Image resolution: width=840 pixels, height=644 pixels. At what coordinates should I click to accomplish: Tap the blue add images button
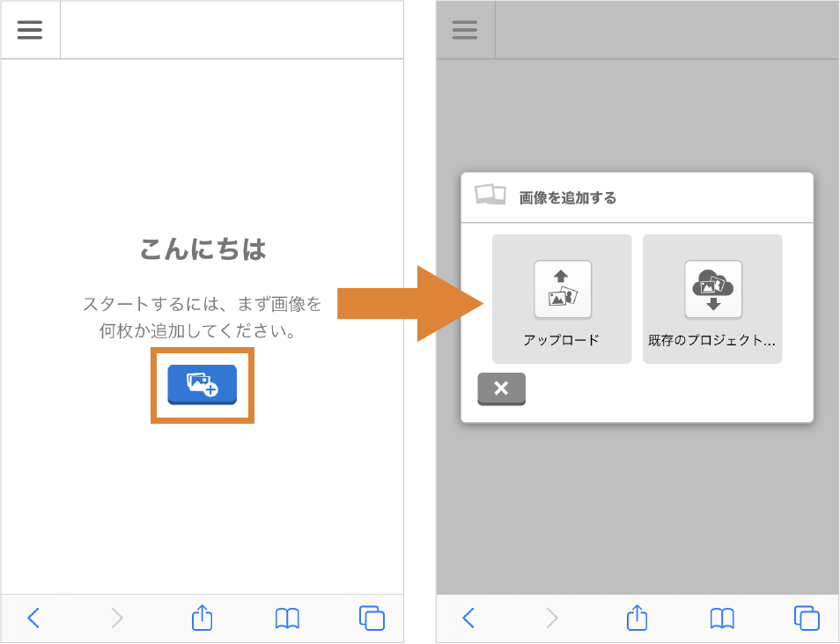pos(202,384)
